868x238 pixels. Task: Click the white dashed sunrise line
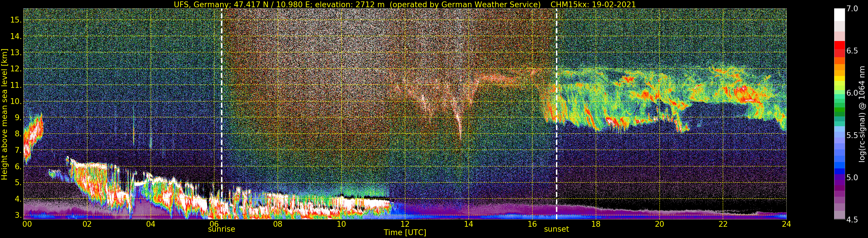pos(221,114)
